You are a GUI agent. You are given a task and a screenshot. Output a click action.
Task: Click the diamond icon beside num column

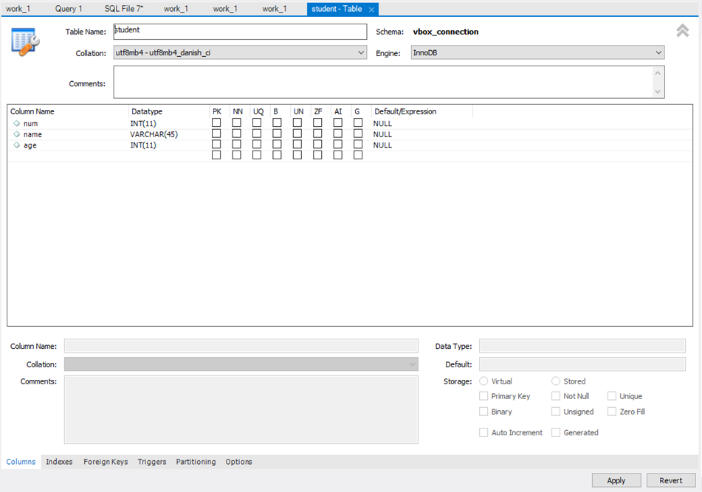pyautogui.click(x=17, y=123)
